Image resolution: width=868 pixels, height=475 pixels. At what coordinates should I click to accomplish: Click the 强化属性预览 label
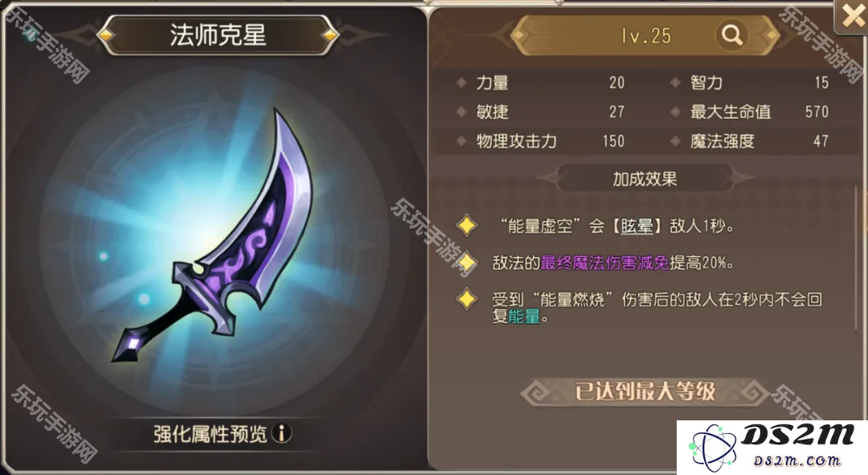coord(210,433)
